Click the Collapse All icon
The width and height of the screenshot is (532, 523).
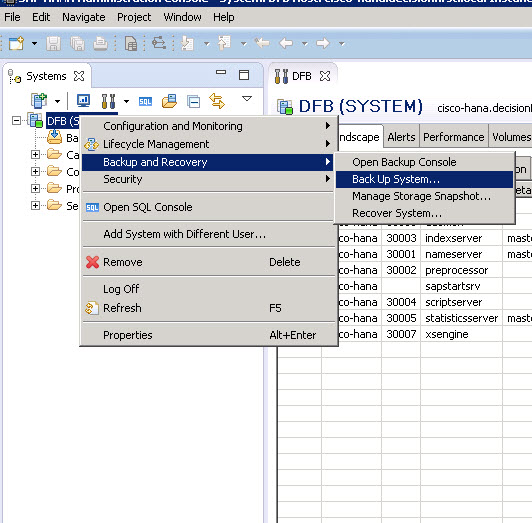pyautogui.click(x=194, y=101)
